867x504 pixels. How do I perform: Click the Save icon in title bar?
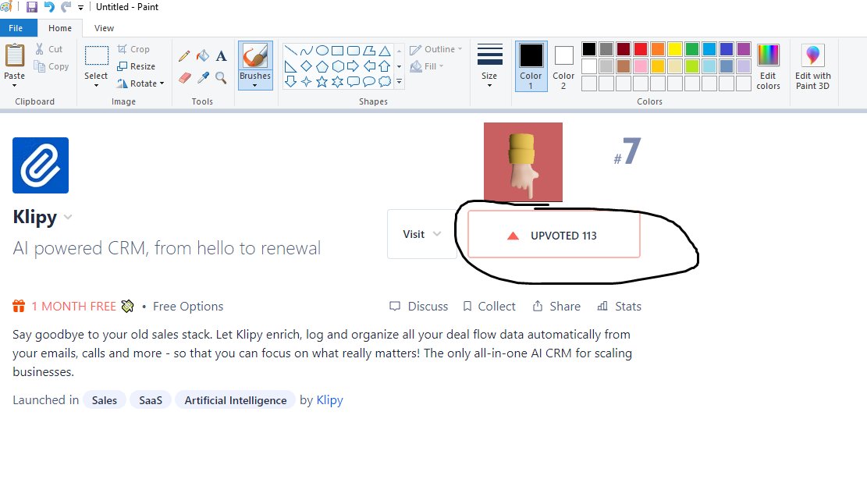[x=32, y=6]
